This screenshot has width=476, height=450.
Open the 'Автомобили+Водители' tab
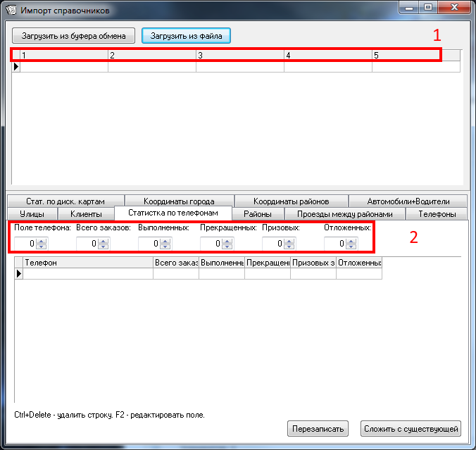(x=408, y=201)
